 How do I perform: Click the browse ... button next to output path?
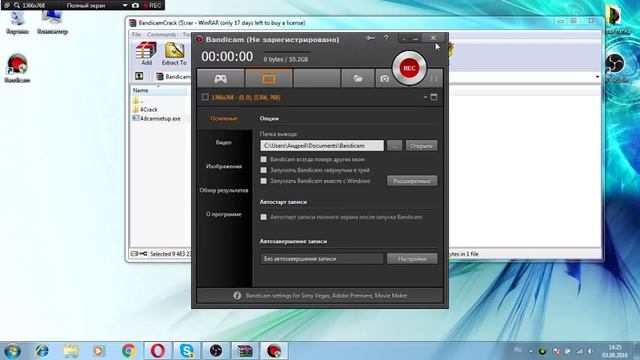[394, 146]
